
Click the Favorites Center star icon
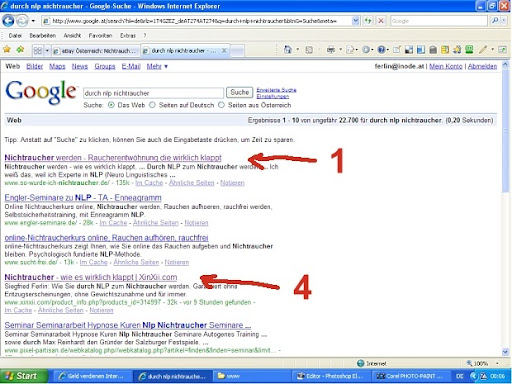[7, 50]
